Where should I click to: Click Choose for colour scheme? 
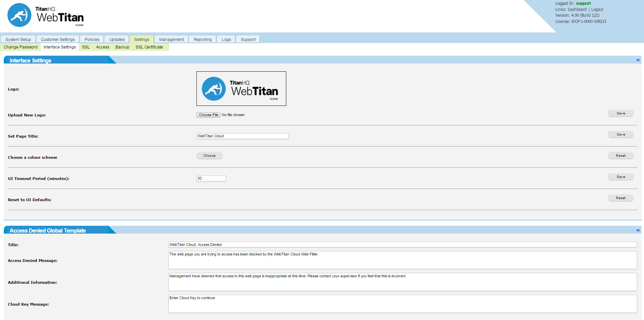click(x=209, y=156)
